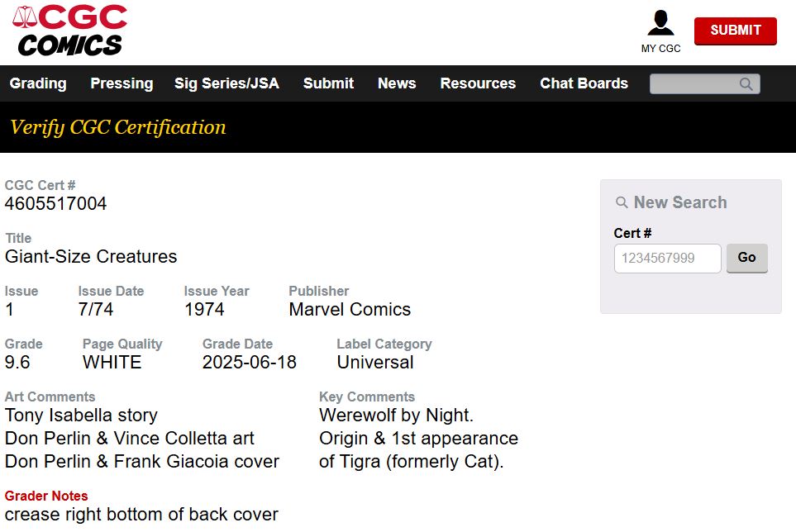
Task: Select the Issue number value 1
Action: tap(9, 309)
